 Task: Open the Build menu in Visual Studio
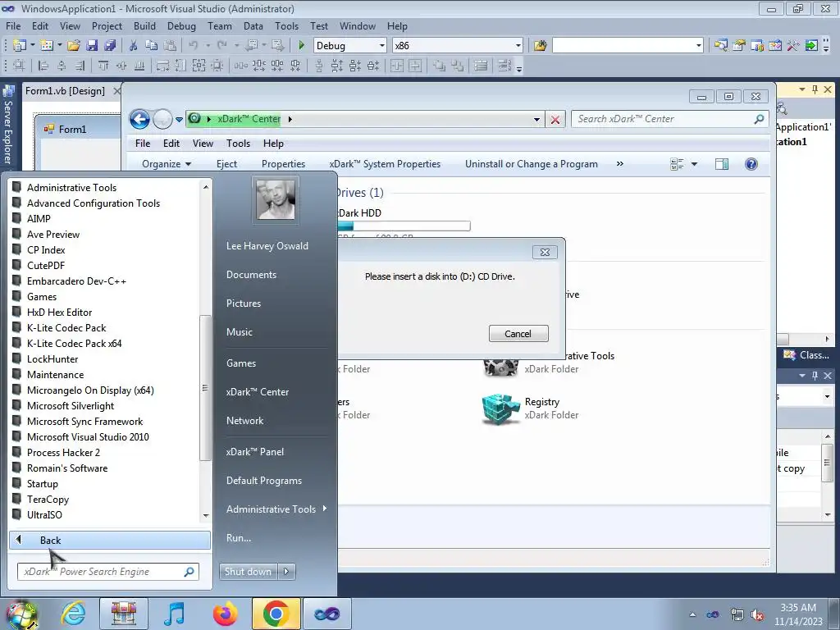point(144,25)
